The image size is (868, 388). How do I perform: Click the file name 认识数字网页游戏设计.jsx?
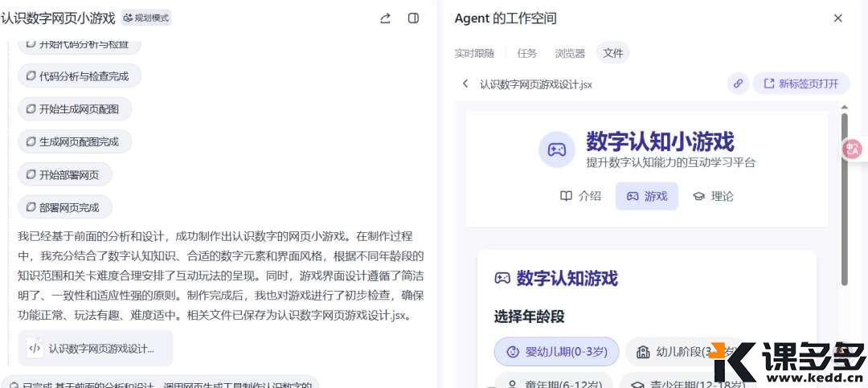click(x=536, y=84)
